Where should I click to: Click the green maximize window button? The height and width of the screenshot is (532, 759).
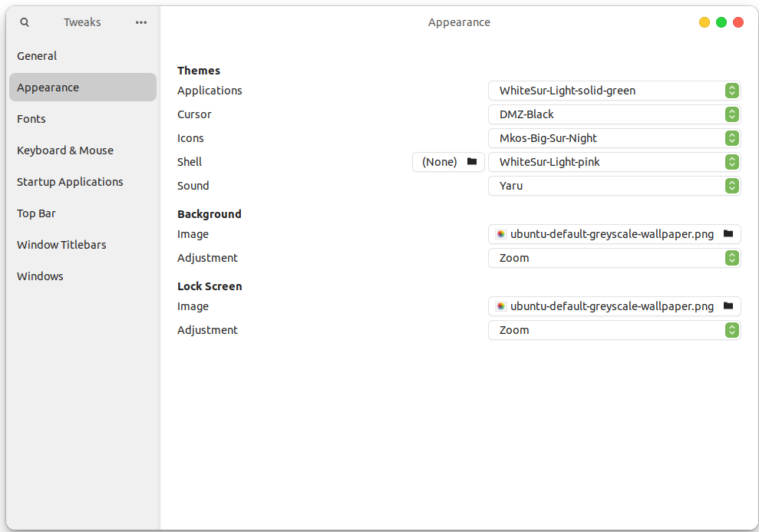click(721, 22)
